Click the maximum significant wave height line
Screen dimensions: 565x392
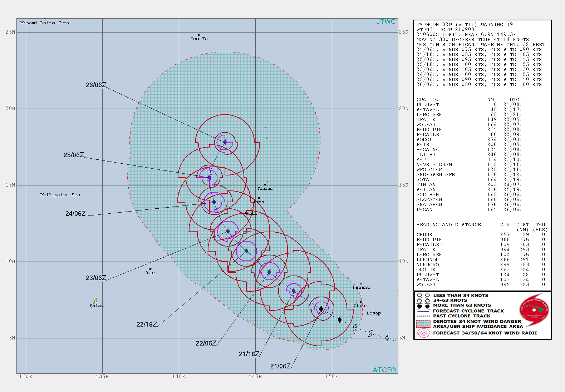click(x=481, y=45)
